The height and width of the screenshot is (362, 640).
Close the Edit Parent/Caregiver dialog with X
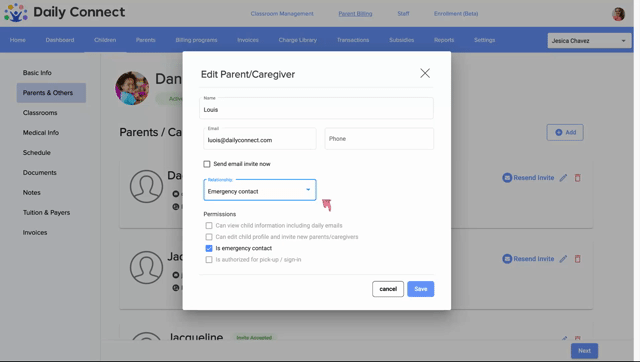(x=425, y=73)
